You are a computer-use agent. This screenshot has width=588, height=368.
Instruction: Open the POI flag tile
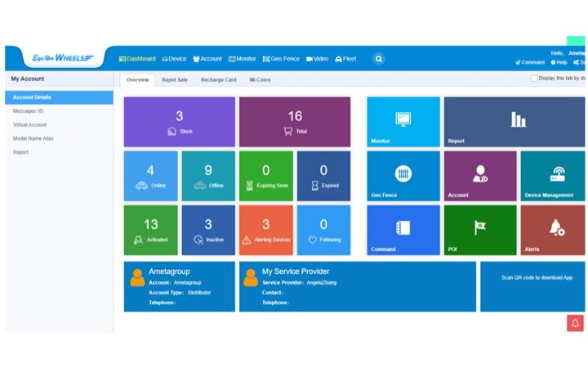[x=480, y=229]
